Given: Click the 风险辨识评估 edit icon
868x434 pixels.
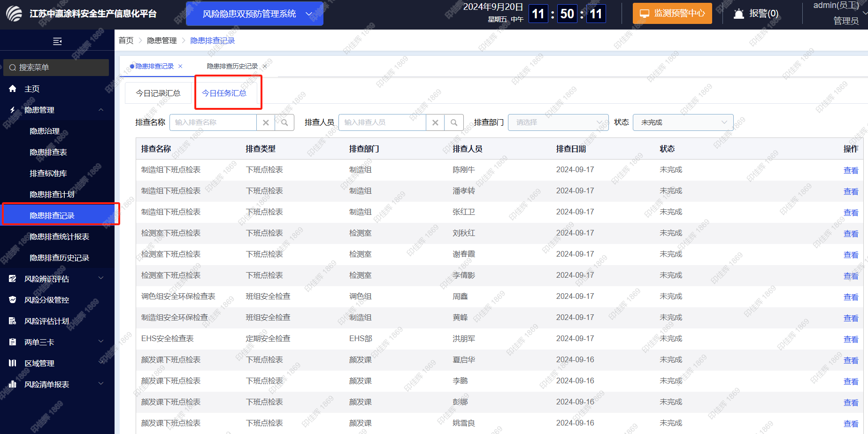Looking at the screenshot, I should [x=13, y=279].
